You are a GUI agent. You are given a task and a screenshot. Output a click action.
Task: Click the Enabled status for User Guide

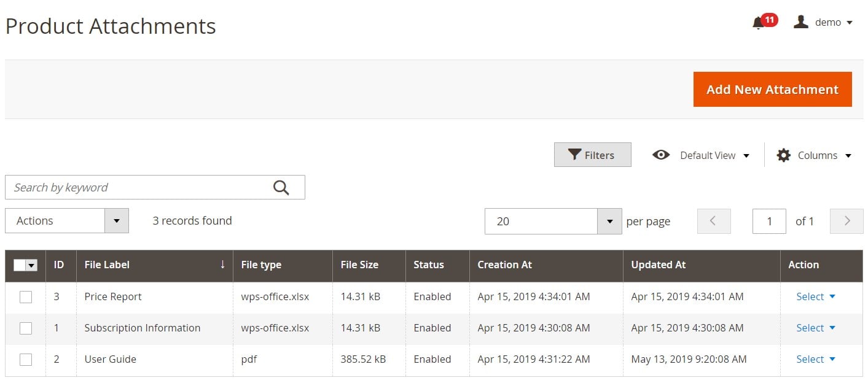[432, 359]
